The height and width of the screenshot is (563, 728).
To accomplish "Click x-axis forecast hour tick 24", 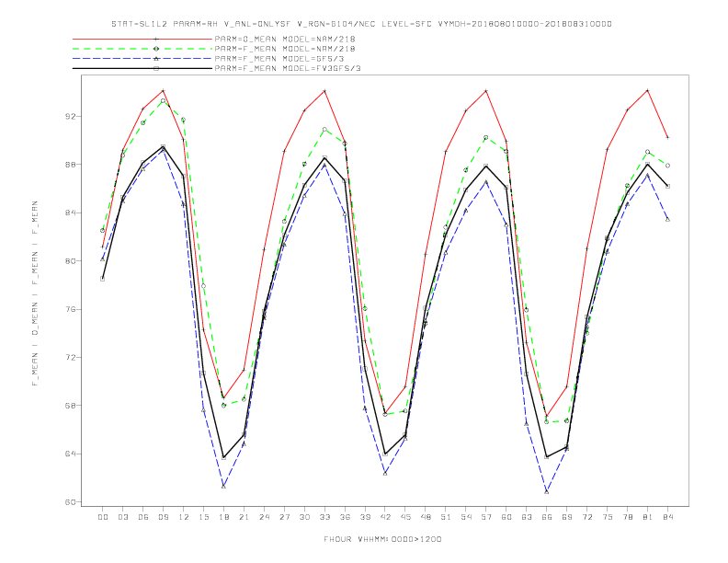I will 264,517.
